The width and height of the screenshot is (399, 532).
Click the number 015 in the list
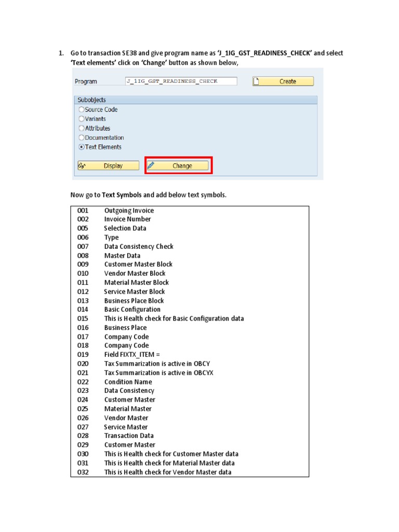point(83,318)
